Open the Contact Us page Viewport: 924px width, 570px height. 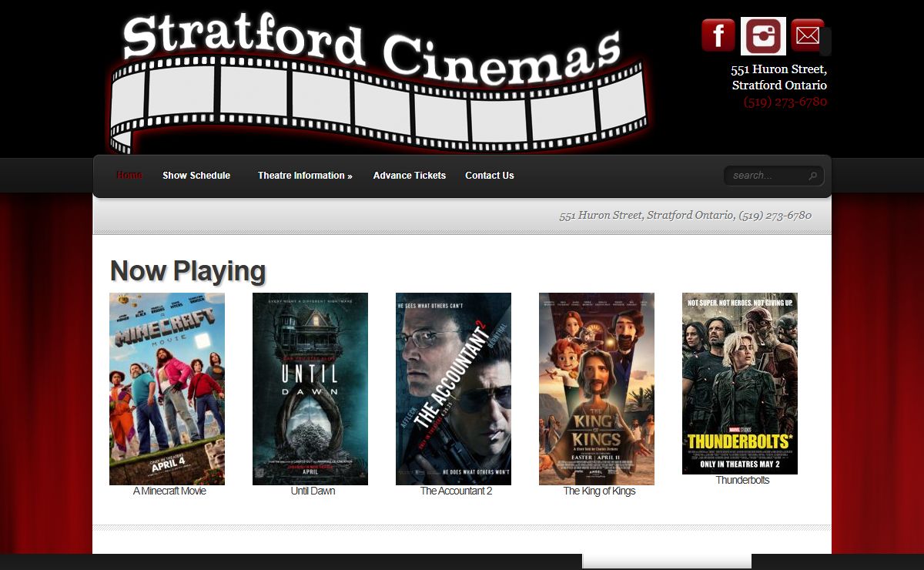click(x=490, y=176)
